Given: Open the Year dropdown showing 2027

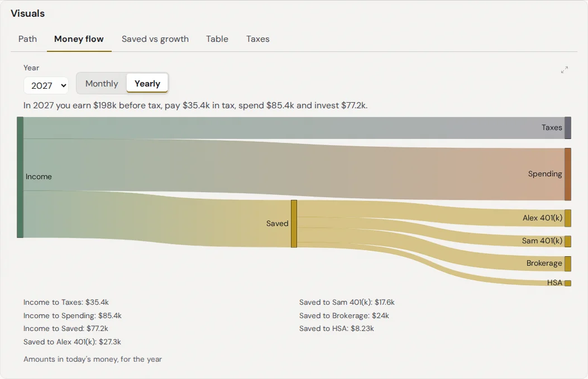Looking at the screenshot, I should (x=46, y=85).
